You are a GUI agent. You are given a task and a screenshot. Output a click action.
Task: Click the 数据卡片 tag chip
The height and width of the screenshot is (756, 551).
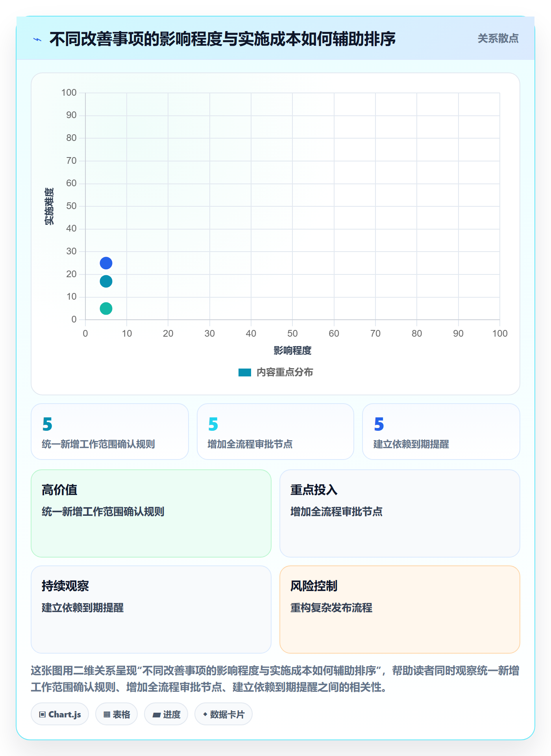pos(224,714)
